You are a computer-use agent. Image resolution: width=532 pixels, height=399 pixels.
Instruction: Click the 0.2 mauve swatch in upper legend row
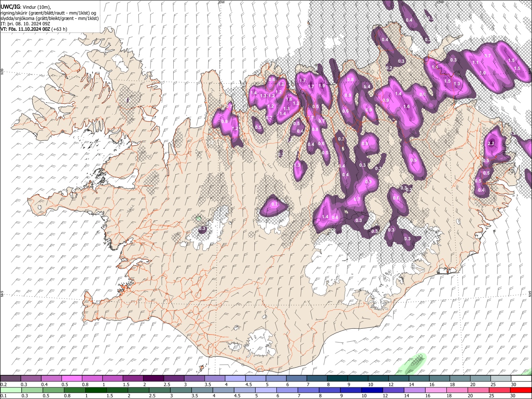tap(10, 378)
